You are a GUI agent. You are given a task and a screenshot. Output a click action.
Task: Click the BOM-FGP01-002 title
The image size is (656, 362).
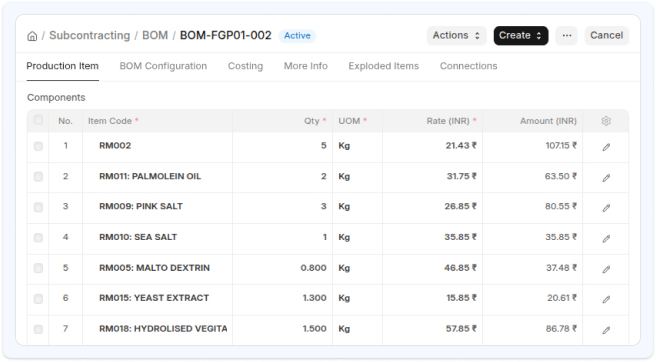point(226,36)
